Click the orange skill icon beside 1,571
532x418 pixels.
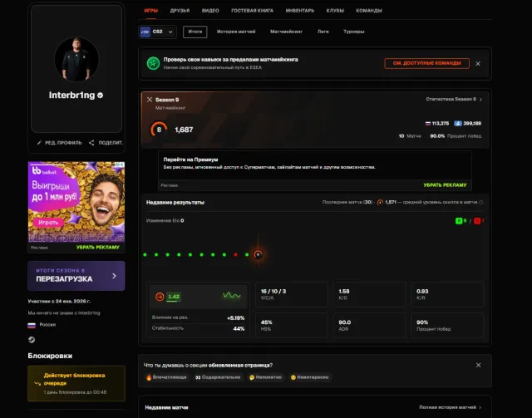(x=380, y=202)
